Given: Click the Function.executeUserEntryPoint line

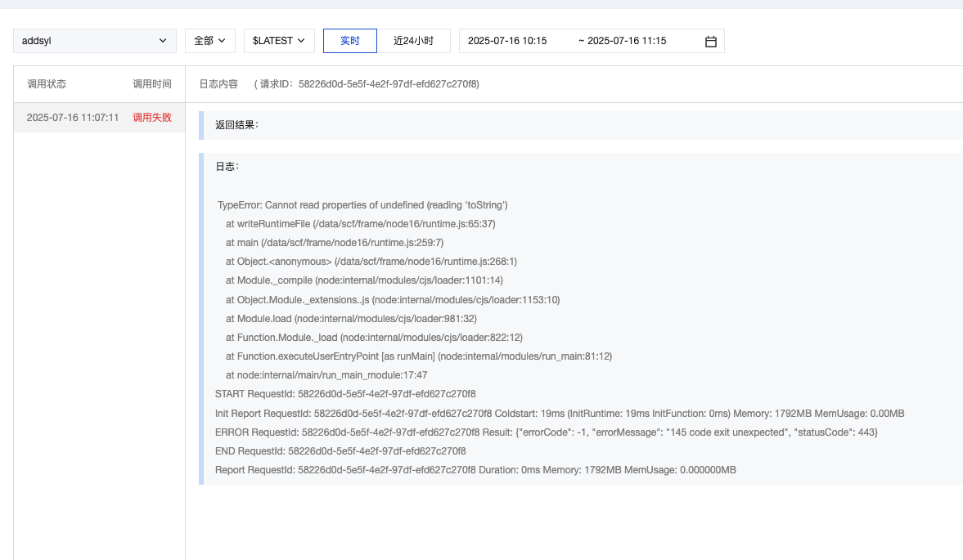Looking at the screenshot, I should 419,356.
